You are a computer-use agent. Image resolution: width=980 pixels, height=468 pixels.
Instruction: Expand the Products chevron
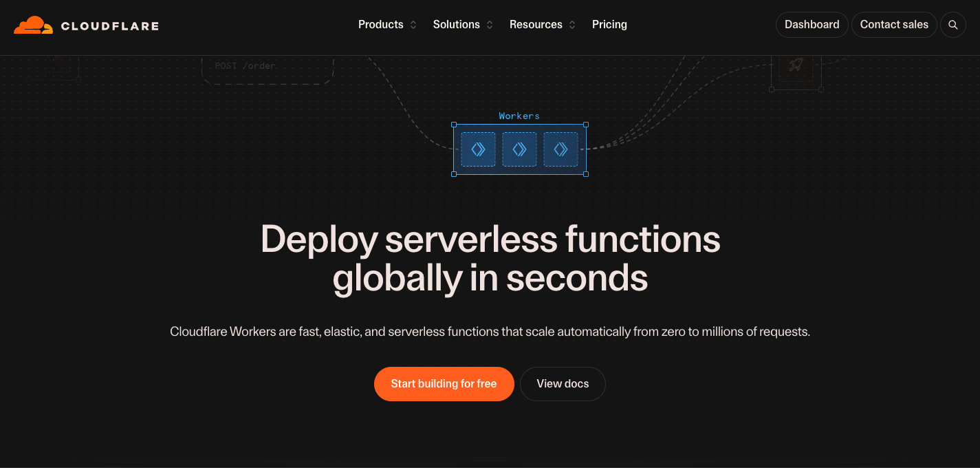pos(413,25)
